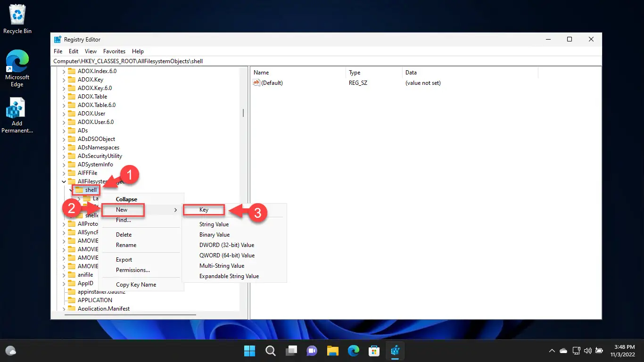The width and height of the screenshot is (644, 362).
Task: Expand the ADsDSOObject key
Action: pos(64,139)
